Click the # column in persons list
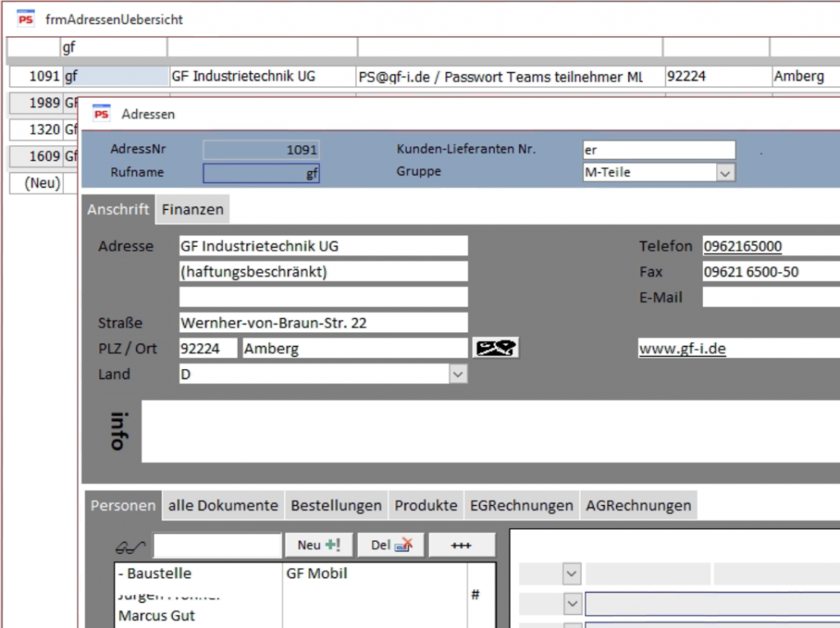 [475, 594]
